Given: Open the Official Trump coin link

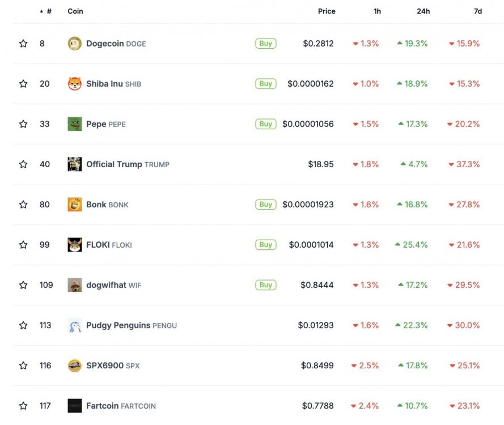Looking at the screenshot, I should pos(114,164).
